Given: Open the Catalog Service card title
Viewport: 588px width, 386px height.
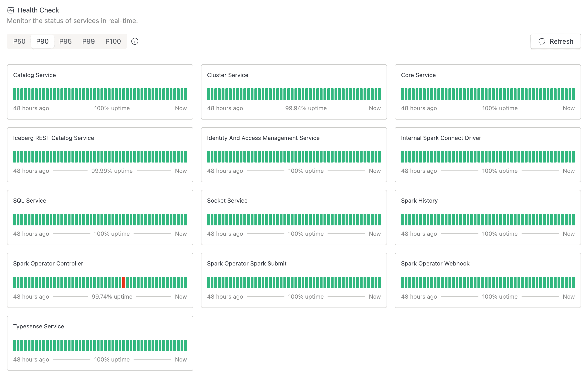Looking at the screenshot, I should tap(34, 75).
